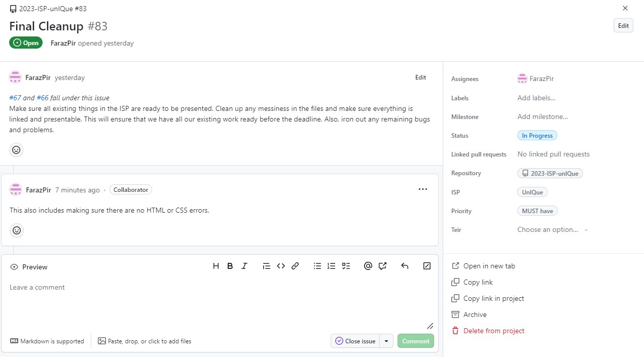Insert a quote using the toolbar icon
Image resolution: width=644 pixels, height=357 pixels.
266,266
